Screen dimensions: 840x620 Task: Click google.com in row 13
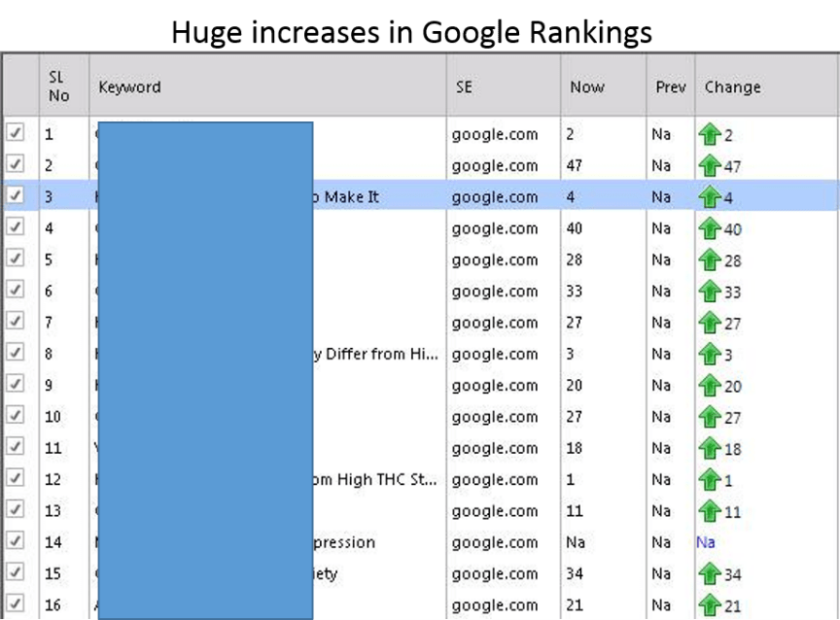click(495, 511)
